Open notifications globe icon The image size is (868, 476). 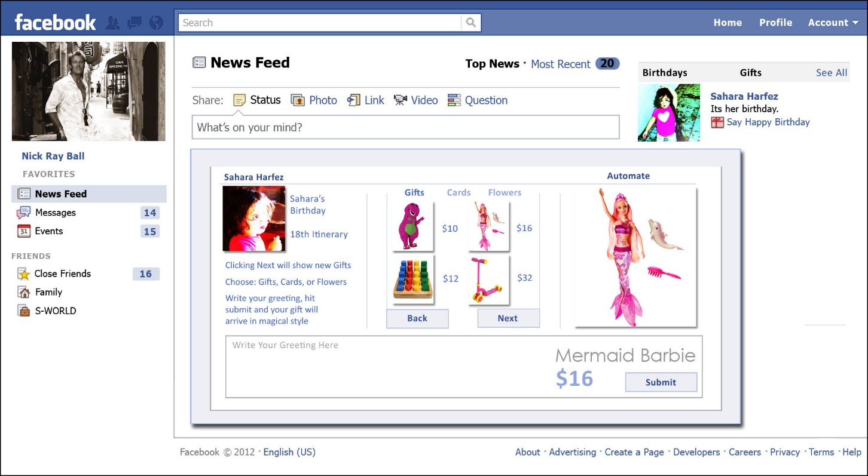[156, 23]
